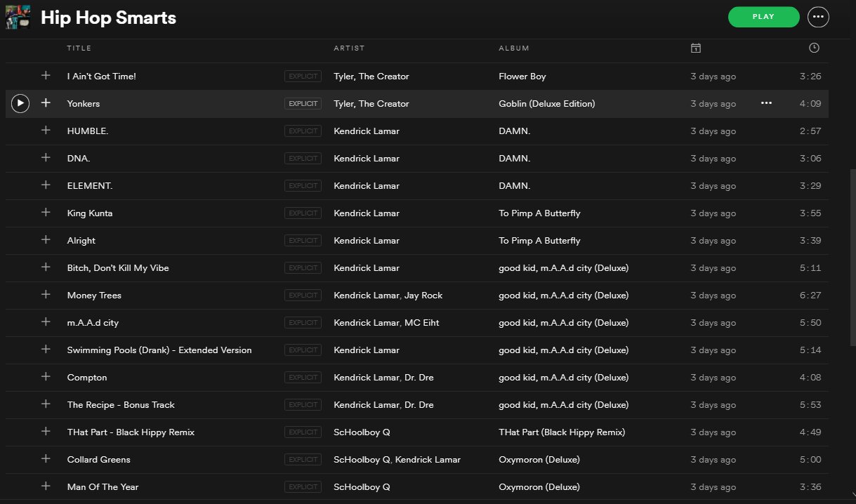Open Goblin (Deluxe Edition) album

546,104
